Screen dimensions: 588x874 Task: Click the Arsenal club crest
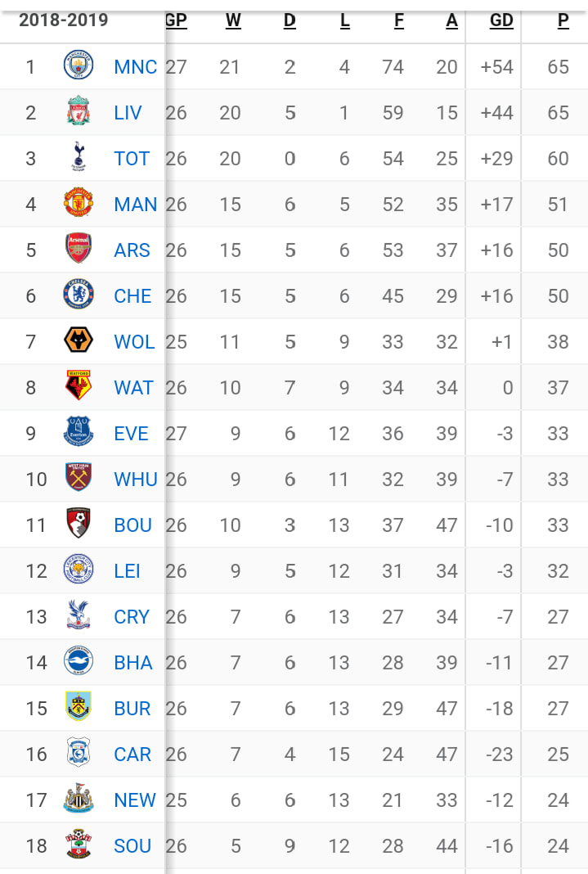coord(79,248)
